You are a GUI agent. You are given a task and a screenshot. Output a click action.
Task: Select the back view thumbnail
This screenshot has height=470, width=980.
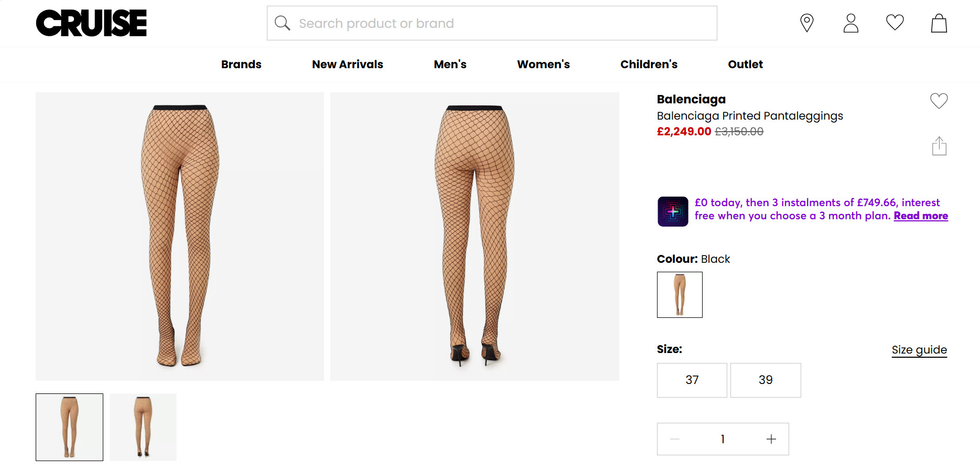[143, 427]
